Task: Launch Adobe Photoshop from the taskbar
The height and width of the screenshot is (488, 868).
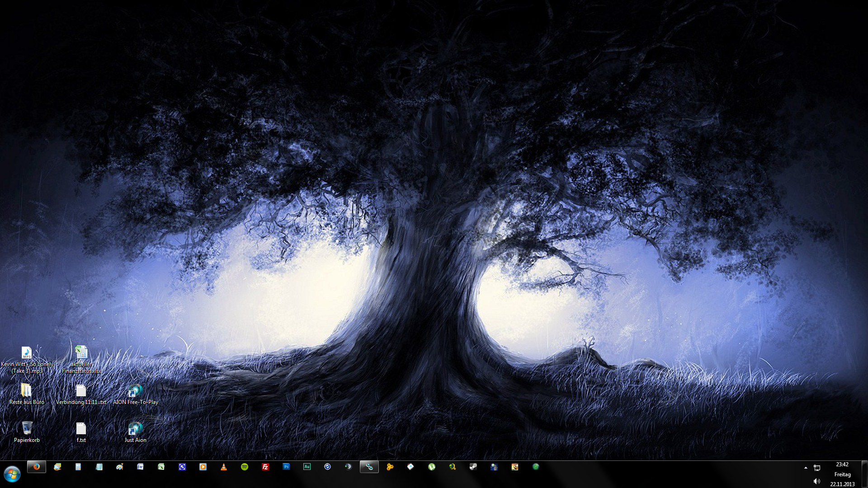Action: [286, 467]
